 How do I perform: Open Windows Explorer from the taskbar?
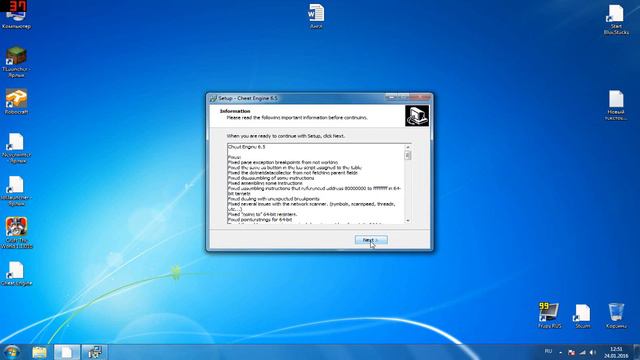(40, 352)
